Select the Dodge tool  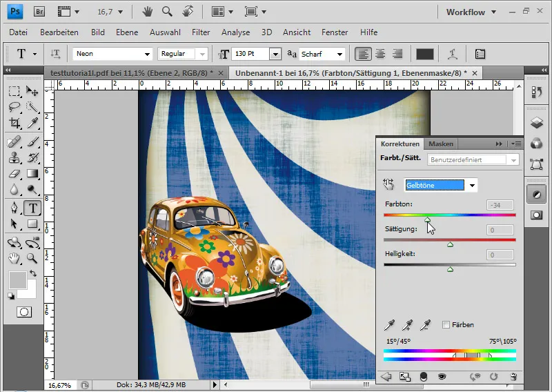click(32, 190)
